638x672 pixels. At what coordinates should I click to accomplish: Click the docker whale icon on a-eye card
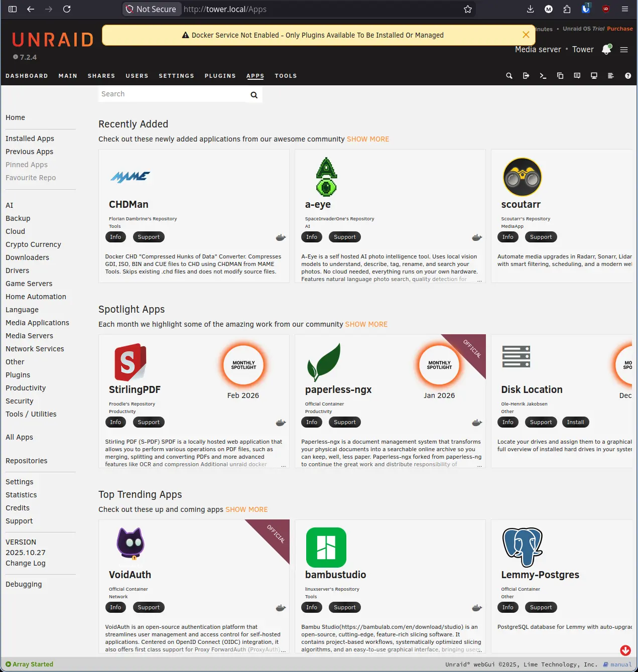point(477,237)
